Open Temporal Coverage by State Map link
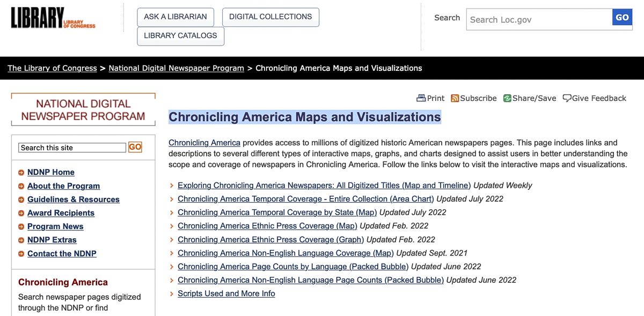 tap(277, 212)
